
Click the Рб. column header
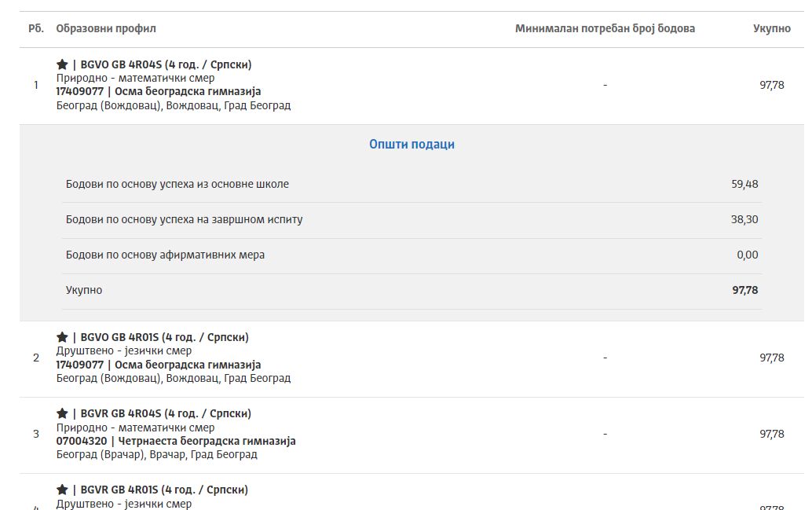pos(36,28)
